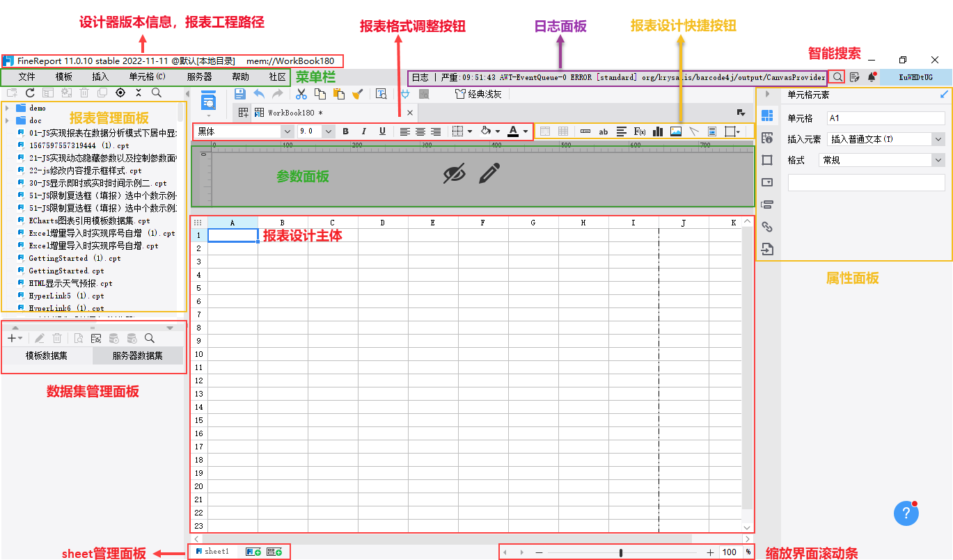Open the fill bucket background color

point(486,131)
